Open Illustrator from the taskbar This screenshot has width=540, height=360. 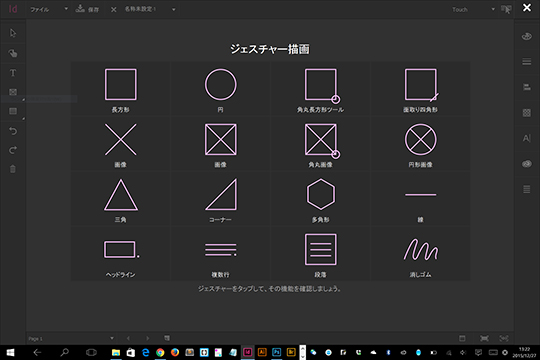click(x=262, y=352)
